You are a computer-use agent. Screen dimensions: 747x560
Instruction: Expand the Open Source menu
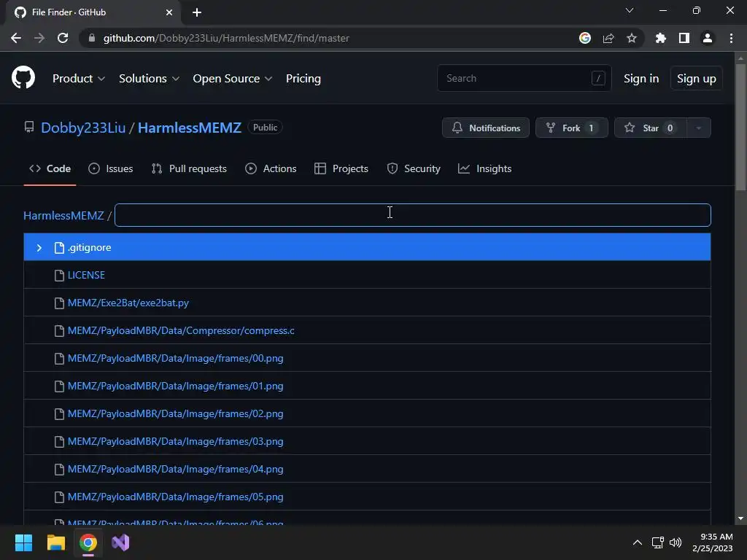[x=233, y=79]
